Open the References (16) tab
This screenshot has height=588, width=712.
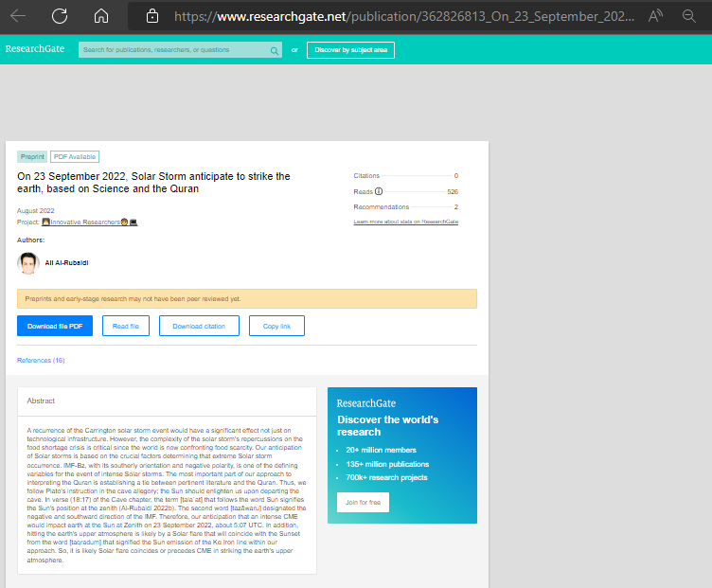[x=41, y=361]
